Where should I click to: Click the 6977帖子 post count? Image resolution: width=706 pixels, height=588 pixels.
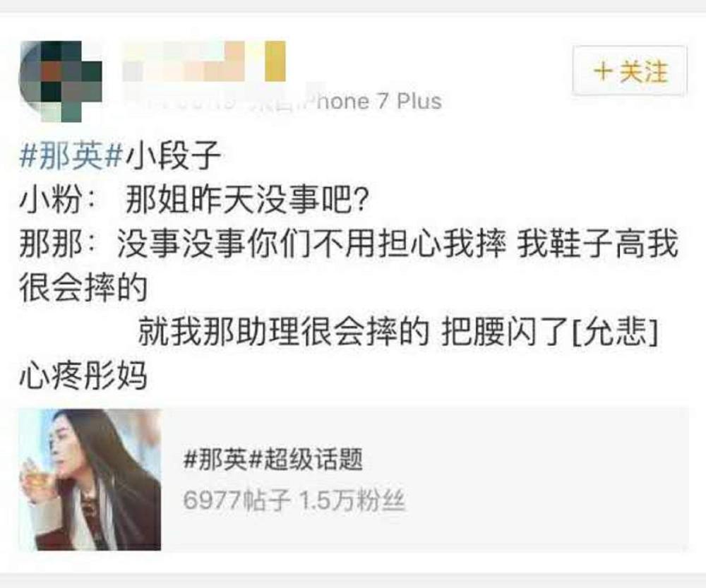pyautogui.click(x=237, y=500)
